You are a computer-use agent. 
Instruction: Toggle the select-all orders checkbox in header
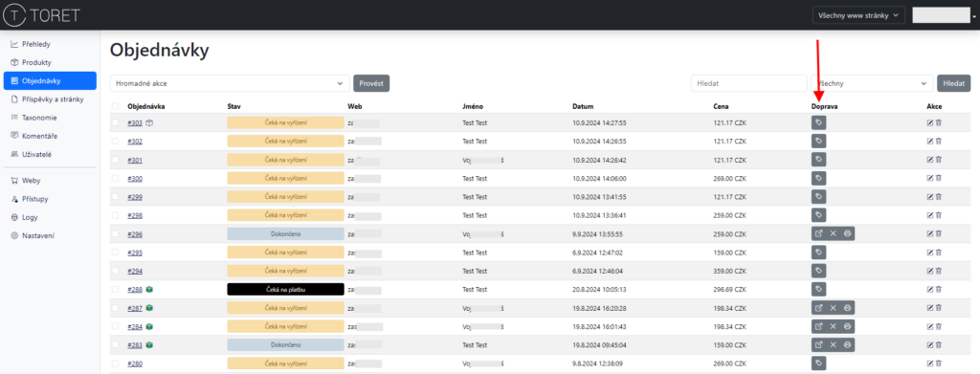click(115, 107)
